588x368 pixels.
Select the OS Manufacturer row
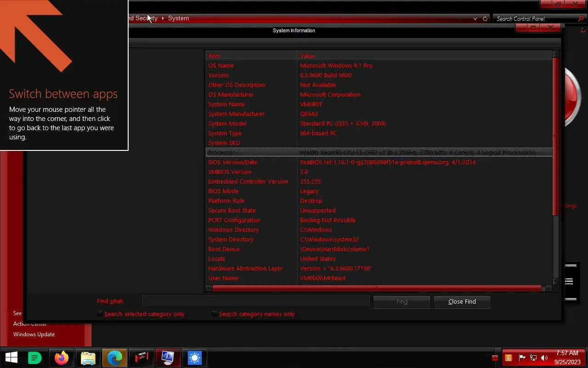(x=379, y=94)
